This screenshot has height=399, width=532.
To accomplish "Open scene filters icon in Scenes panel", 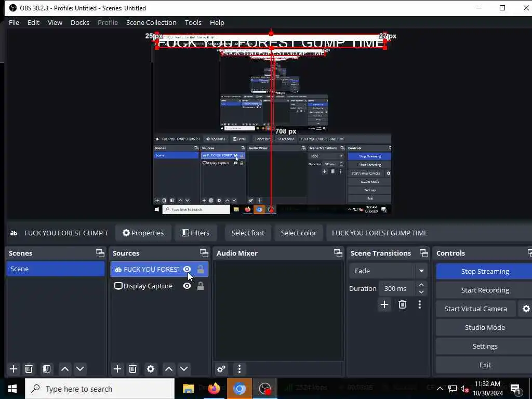I will (x=46, y=369).
